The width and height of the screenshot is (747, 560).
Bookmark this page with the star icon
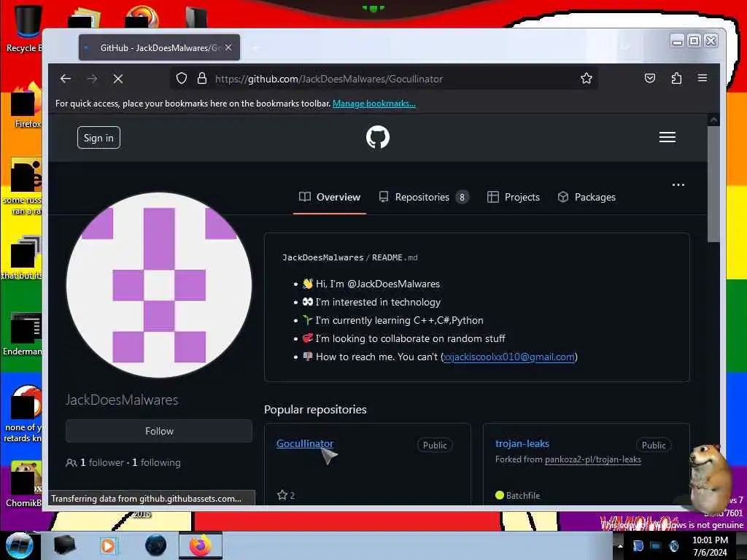[x=587, y=78]
